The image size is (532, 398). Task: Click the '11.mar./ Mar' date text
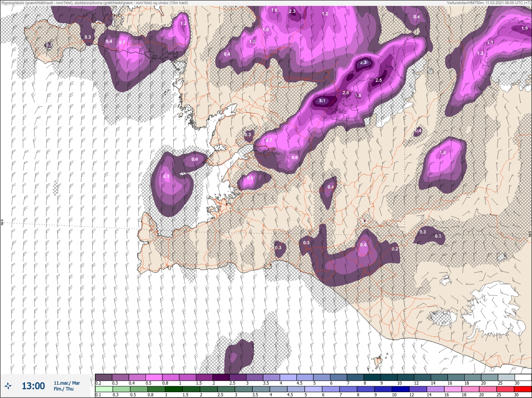(67, 383)
